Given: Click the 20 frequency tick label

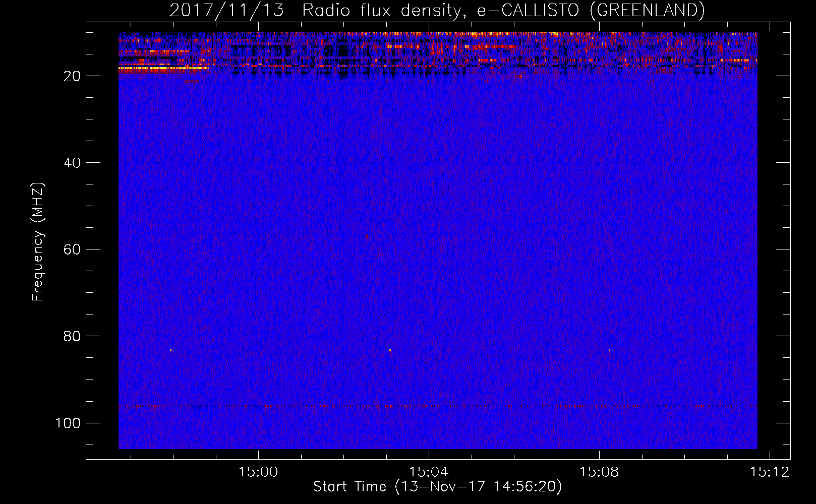Looking at the screenshot, I should pos(72,76).
